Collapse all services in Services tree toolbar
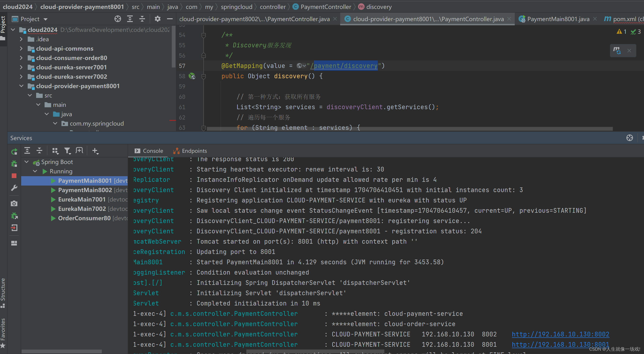This screenshot has width=644, height=354. point(39,151)
